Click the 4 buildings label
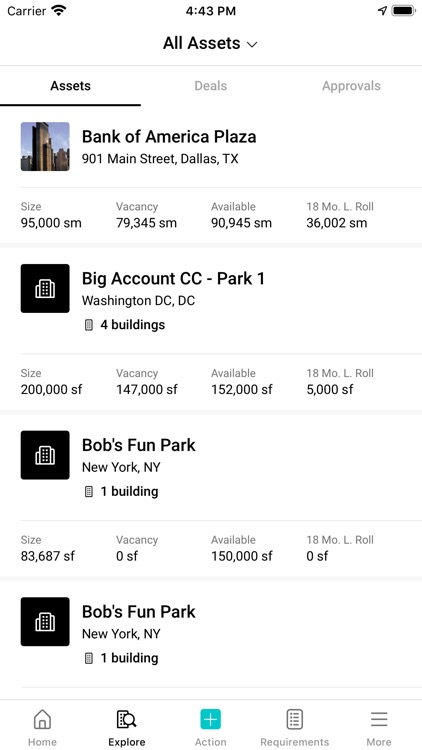422x750 pixels. click(133, 325)
